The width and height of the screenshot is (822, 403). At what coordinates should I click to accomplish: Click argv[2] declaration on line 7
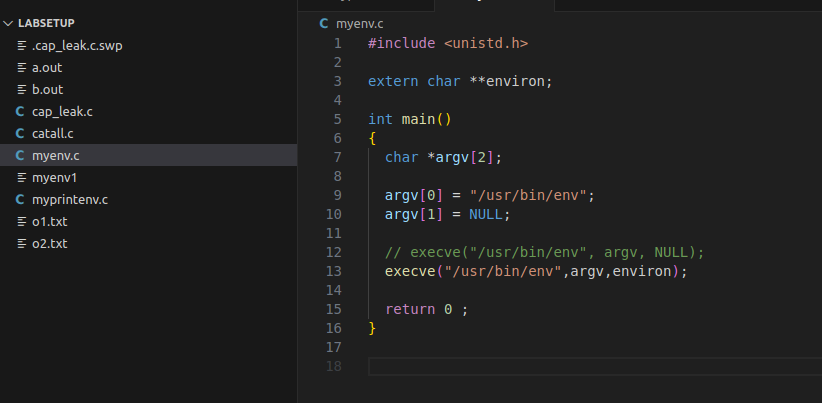pyautogui.click(x=465, y=158)
